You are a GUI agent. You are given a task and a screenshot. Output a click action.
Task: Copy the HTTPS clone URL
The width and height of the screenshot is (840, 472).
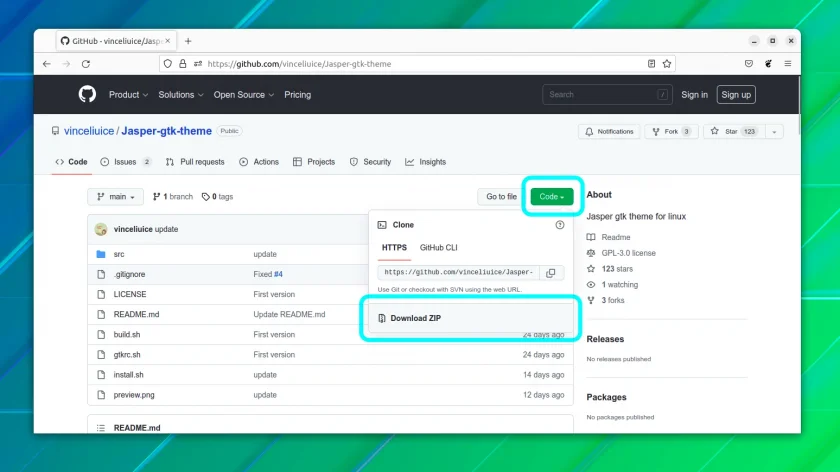point(551,273)
